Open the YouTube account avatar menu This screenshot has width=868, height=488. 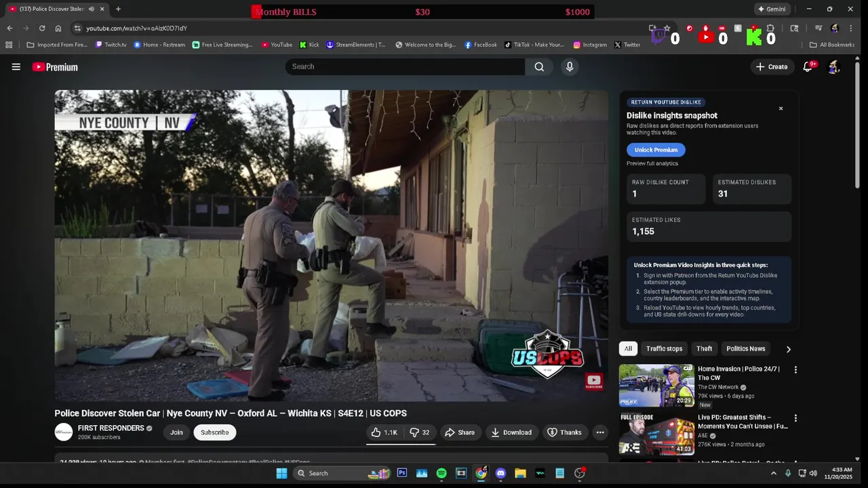[834, 66]
